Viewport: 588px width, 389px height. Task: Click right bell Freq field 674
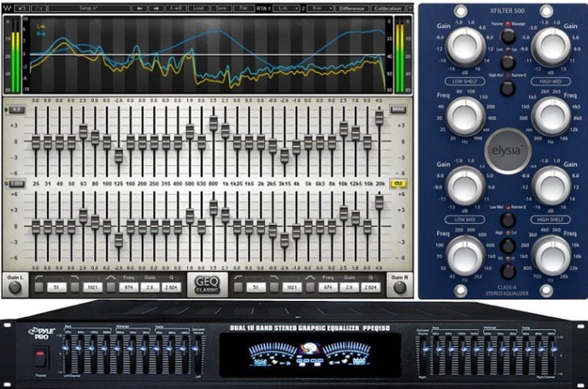327,288
